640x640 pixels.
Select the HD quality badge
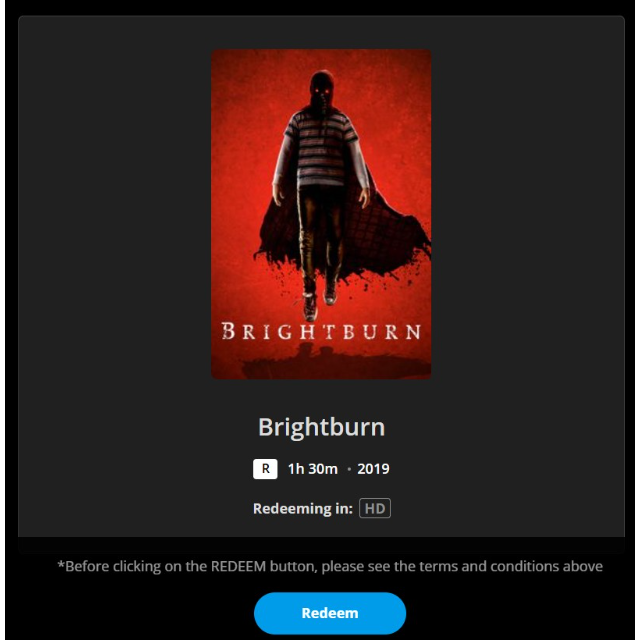coord(375,508)
